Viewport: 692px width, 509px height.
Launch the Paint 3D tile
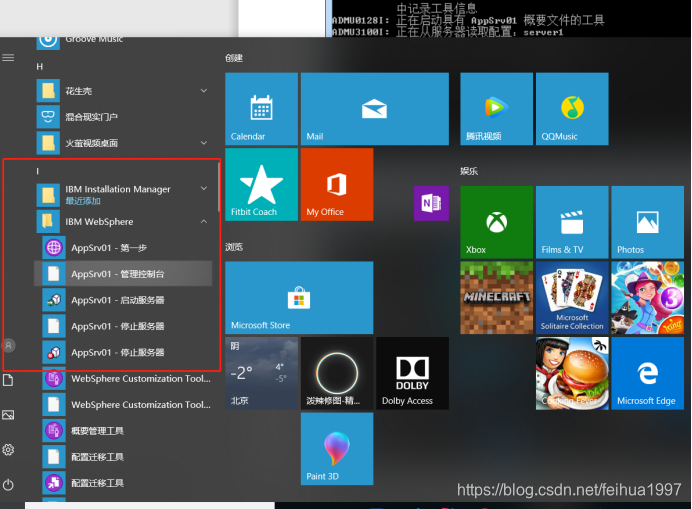pos(337,449)
